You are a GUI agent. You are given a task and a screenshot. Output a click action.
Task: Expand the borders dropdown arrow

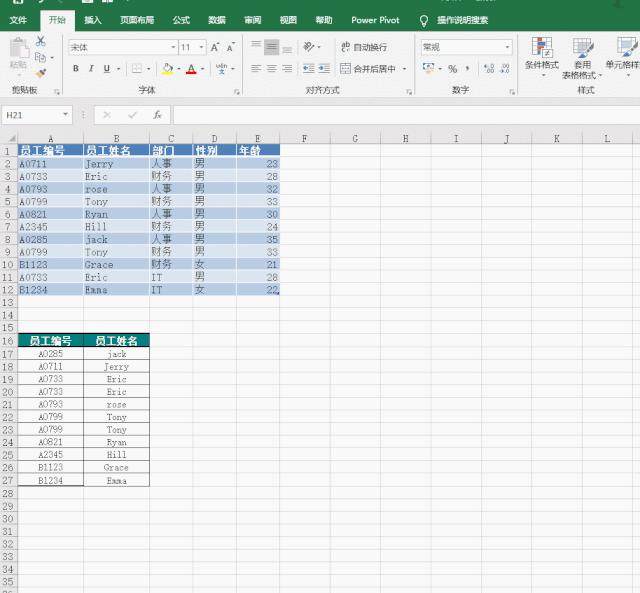(x=149, y=69)
